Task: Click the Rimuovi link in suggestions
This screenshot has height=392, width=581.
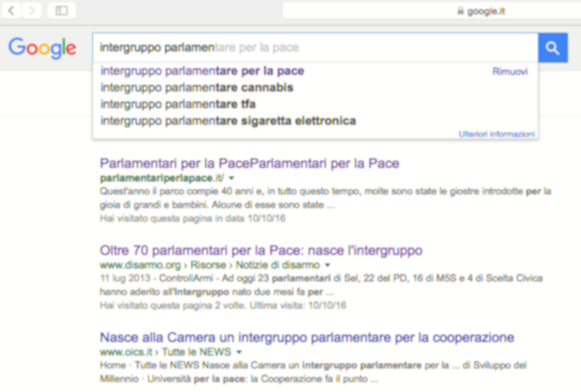Action: 510,71
